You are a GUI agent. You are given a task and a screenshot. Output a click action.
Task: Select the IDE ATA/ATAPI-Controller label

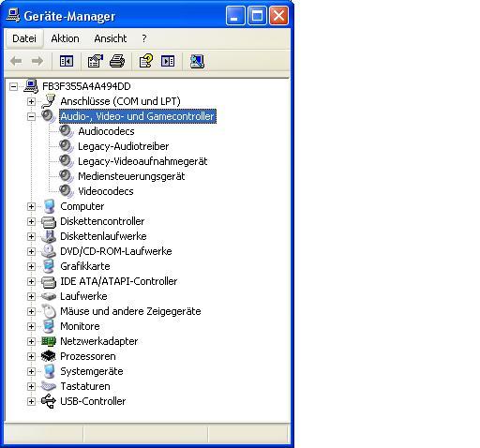pyautogui.click(x=119, y=281)
